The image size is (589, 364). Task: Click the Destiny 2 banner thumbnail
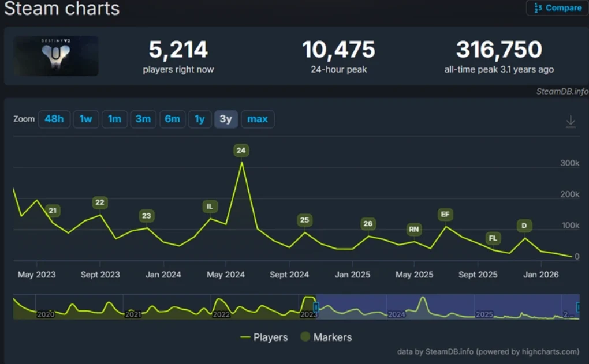point(55,55)
